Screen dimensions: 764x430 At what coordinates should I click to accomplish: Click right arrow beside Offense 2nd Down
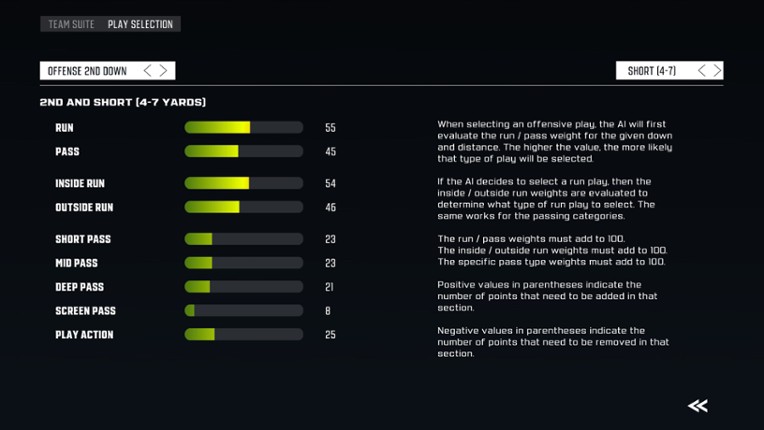pos(164,71)
